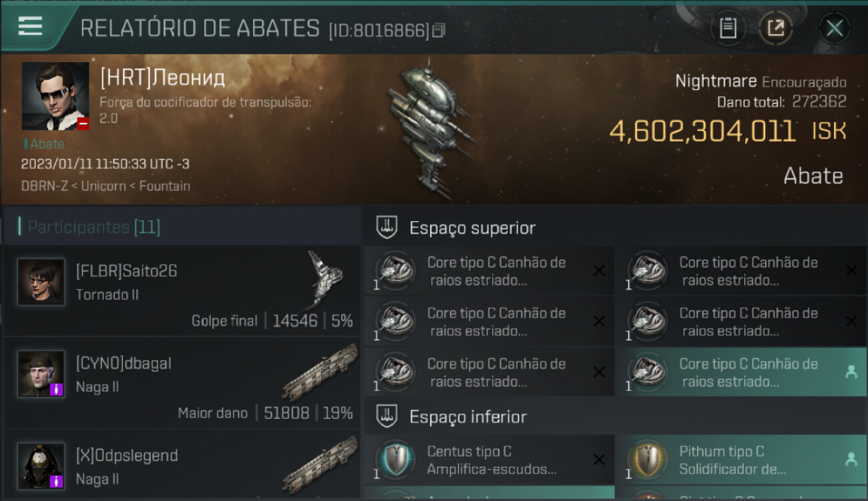
Task: Open the hamburger menu at top-left
Action: (31, 27)
